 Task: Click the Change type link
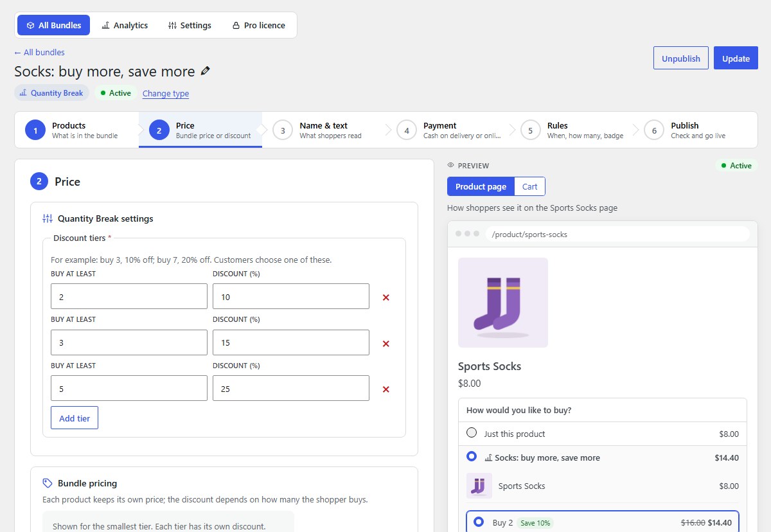click(x=166, y=93)
